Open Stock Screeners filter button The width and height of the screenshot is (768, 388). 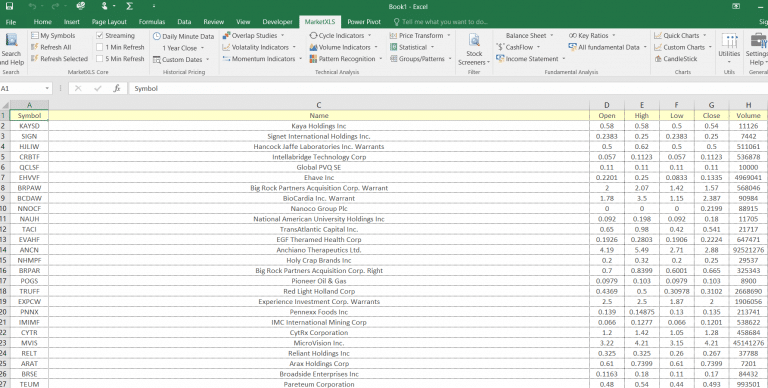coord(474,49)
